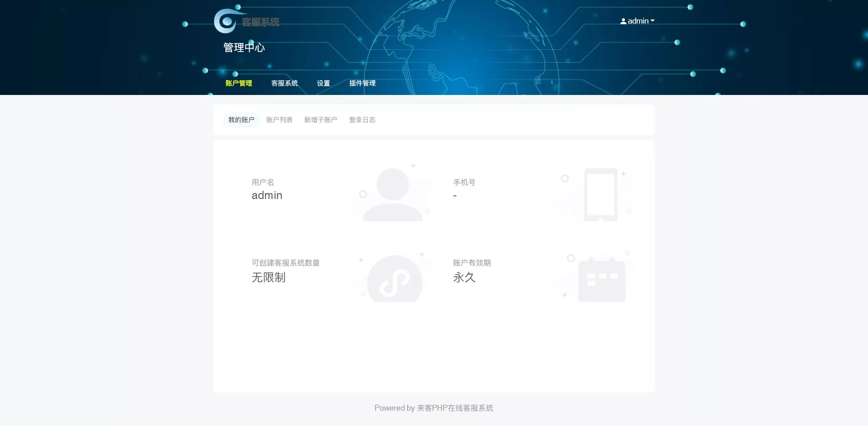The height and width of the screenshot is (426, 868).
Task: Click the mobile phone illustration icon
Action: point(601,194)
